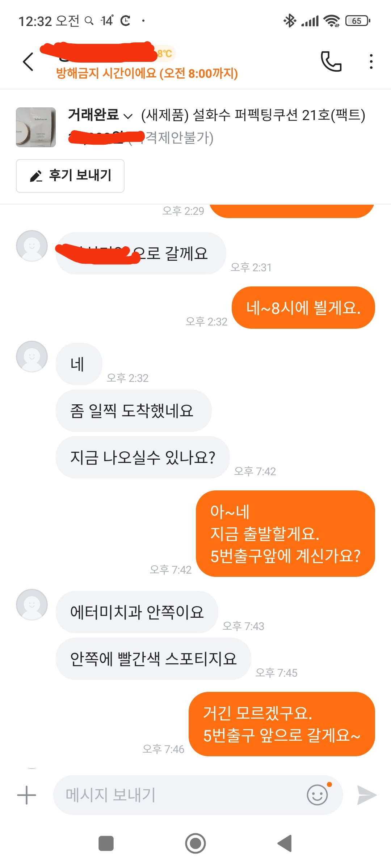Viewport: 391px width, 868px height.
Task: Tap the avatar next to the 네 message
Action: [32, 356]
